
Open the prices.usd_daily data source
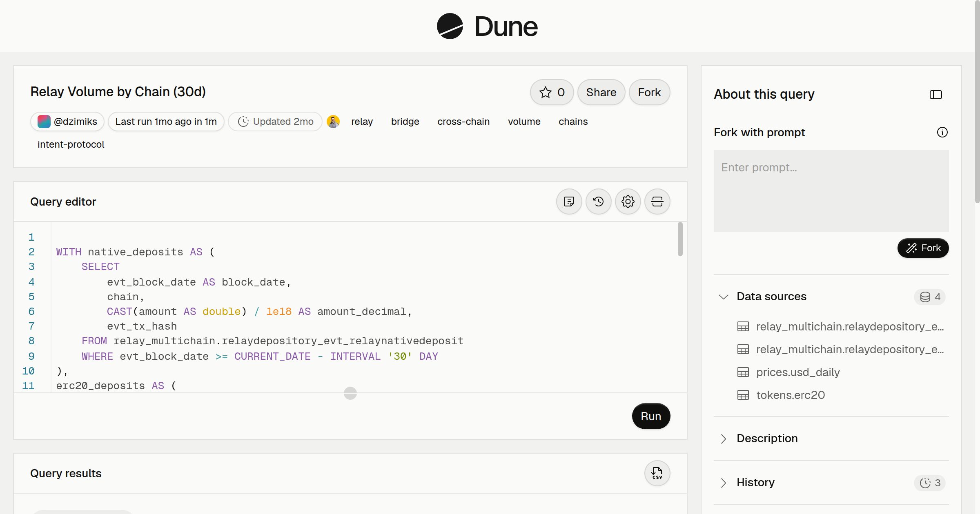797,372
